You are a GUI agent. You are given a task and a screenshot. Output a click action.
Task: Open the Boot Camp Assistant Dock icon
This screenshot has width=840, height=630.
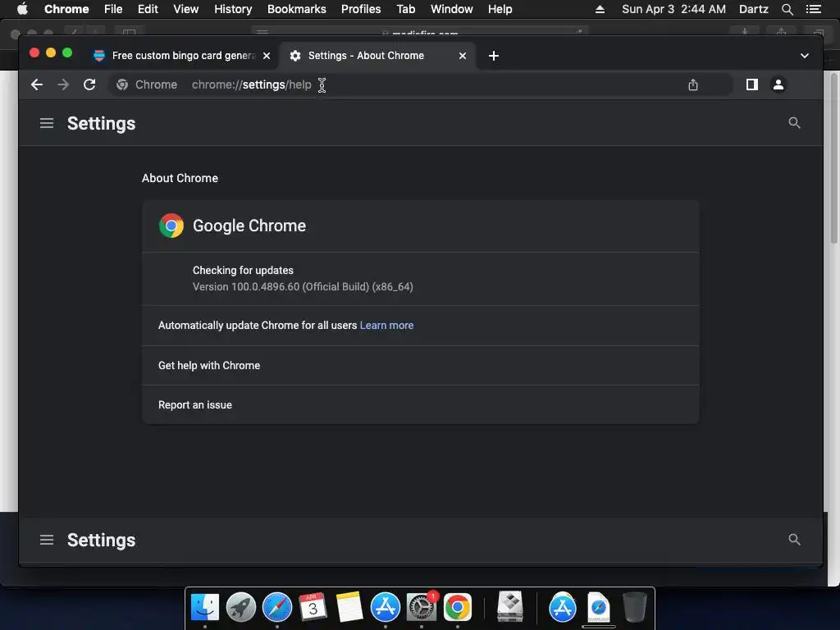(x=510, y=606)
